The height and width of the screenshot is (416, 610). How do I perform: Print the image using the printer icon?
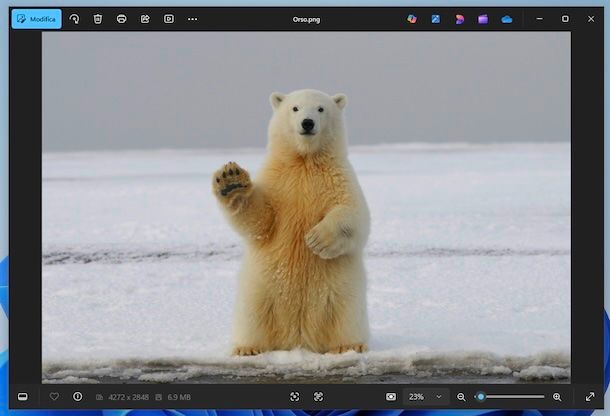tap(121, 19)
